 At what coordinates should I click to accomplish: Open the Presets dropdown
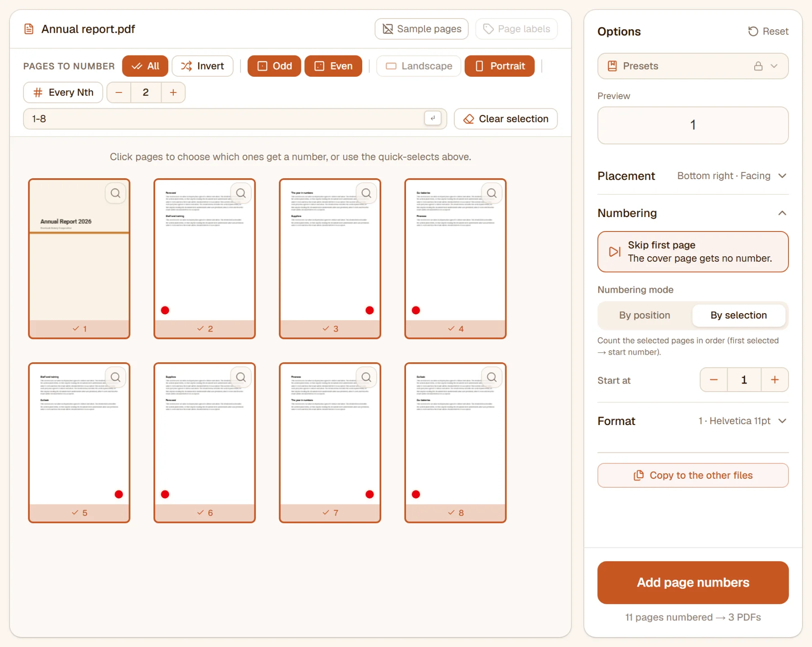pos(693,66)
